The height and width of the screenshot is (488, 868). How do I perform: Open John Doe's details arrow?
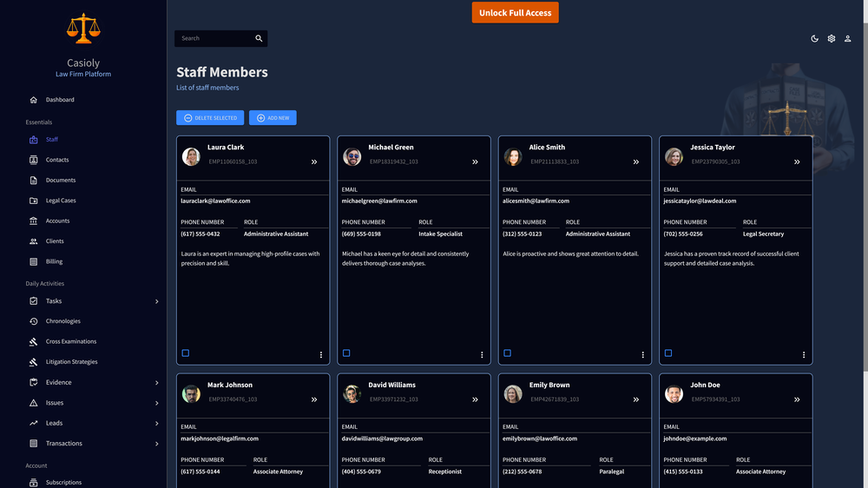point(797,399)
